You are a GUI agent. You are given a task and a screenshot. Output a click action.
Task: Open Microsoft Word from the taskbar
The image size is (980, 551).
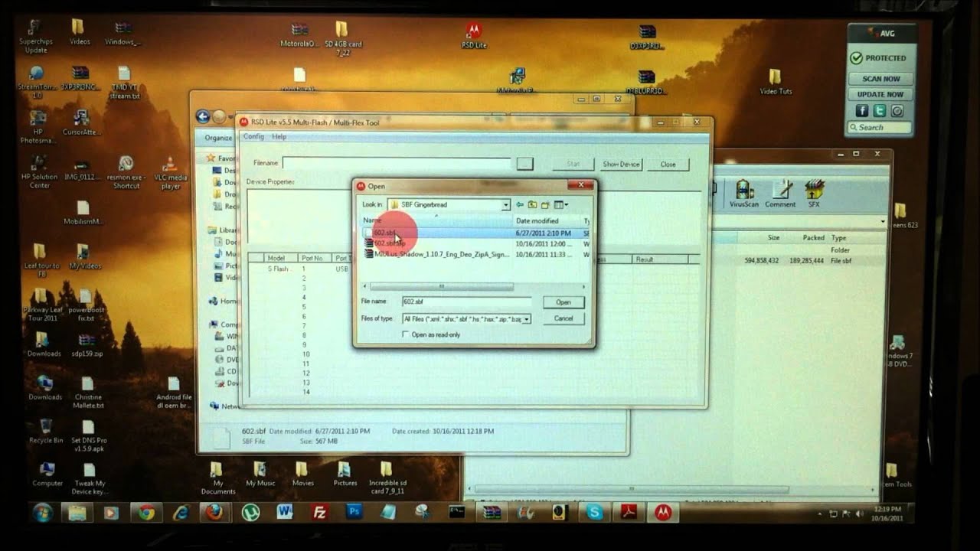tap(285, 511)
